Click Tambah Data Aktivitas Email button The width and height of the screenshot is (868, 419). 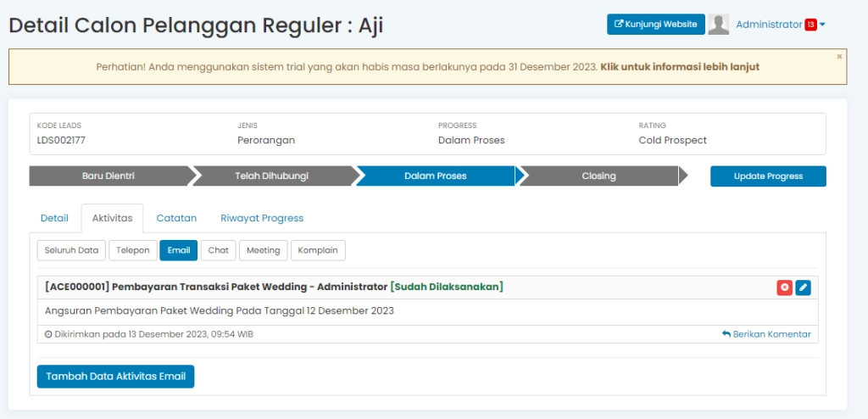pos(115,377)
